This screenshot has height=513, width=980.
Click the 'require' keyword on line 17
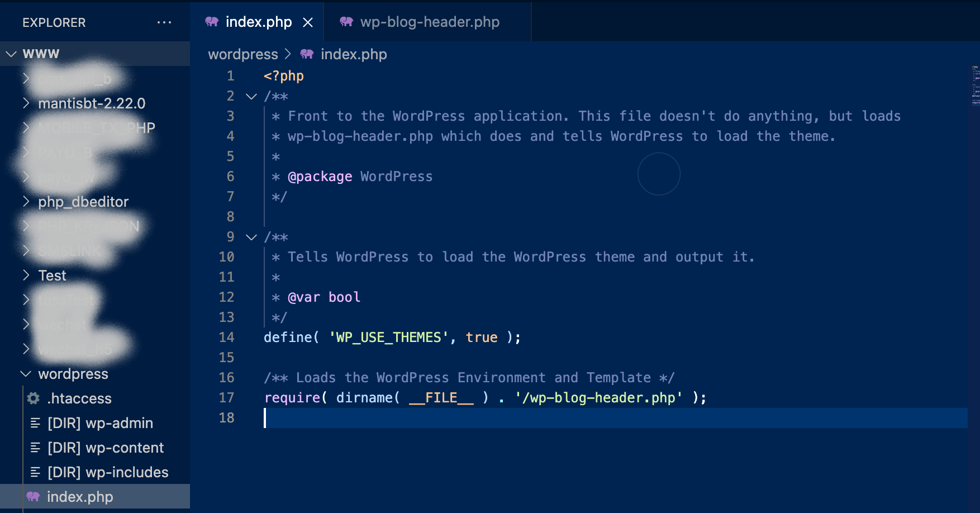(x=292, y=398)
